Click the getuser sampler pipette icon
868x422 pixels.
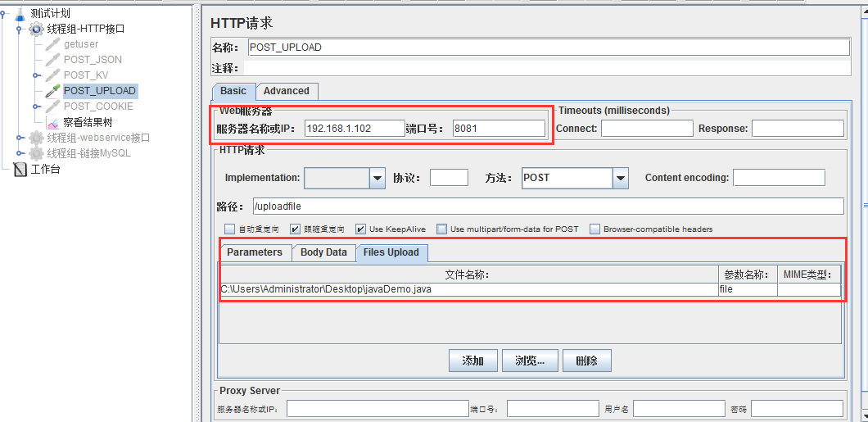pos(52,43)
